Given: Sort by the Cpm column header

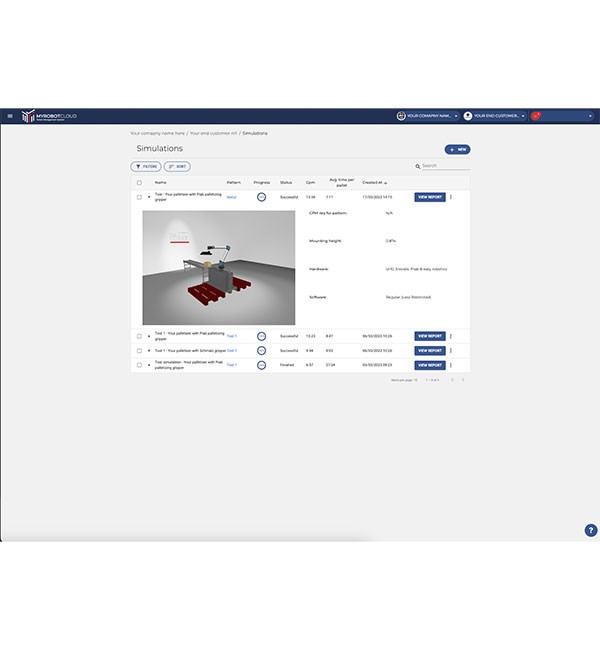Looking at the screenshot, I should coord(310,182).
